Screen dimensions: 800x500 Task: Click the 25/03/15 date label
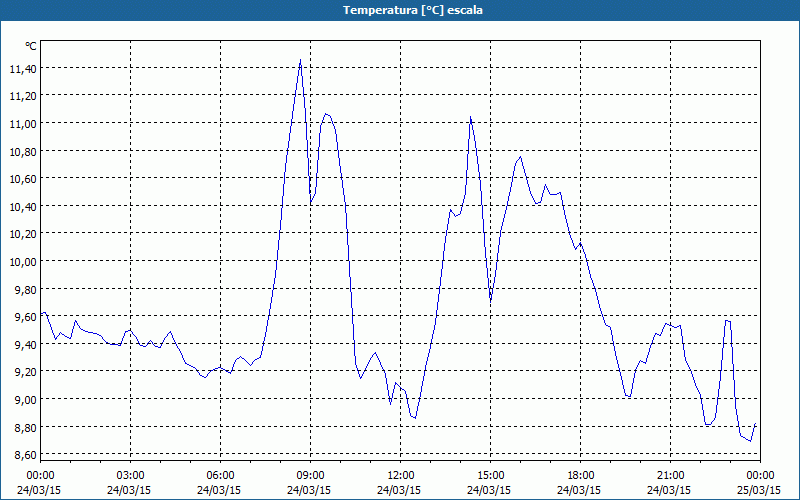759,490
